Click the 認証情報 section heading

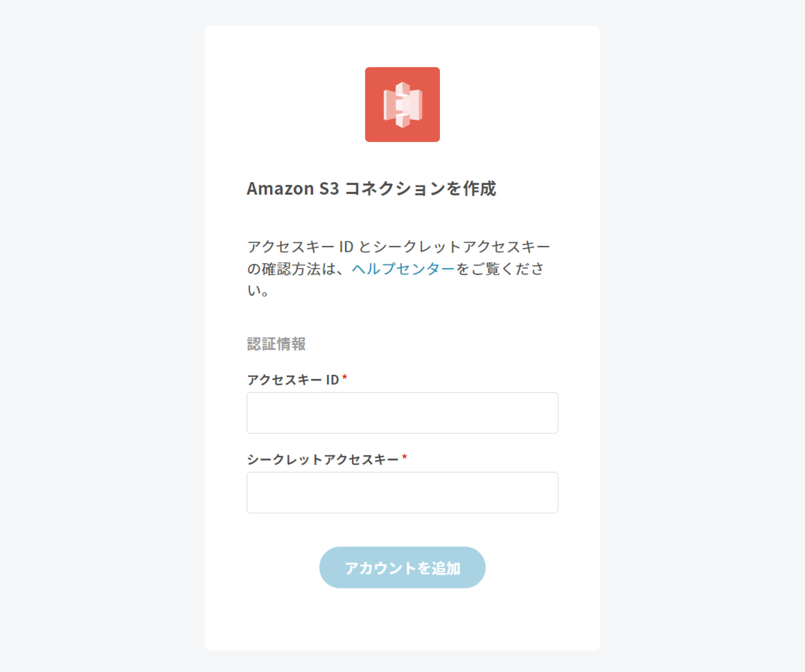[276, 344]
